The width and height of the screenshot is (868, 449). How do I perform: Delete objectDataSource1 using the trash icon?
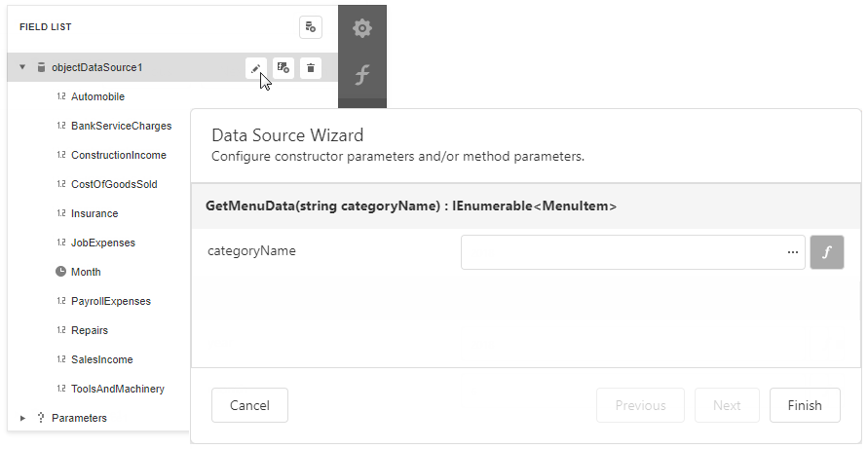pyautogui.click(x=311, y=67)
